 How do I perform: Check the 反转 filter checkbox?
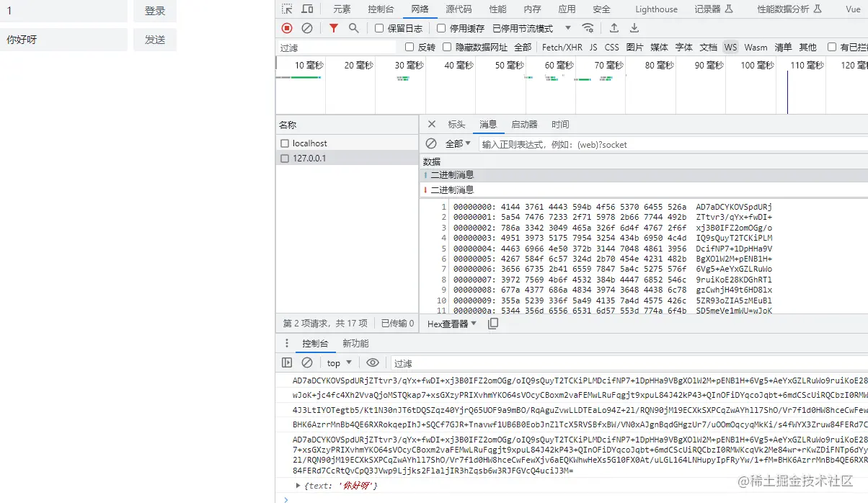pyautogui.click(x=409, y=47)
